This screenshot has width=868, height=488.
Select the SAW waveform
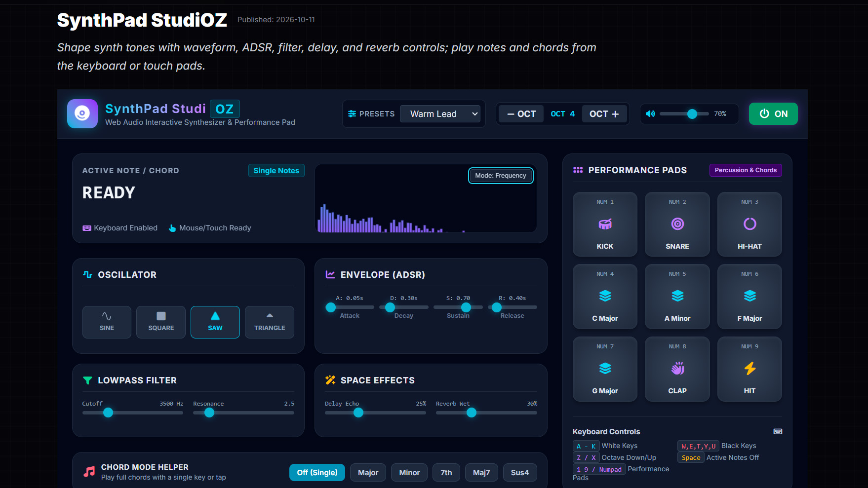[x=215, y=322]
